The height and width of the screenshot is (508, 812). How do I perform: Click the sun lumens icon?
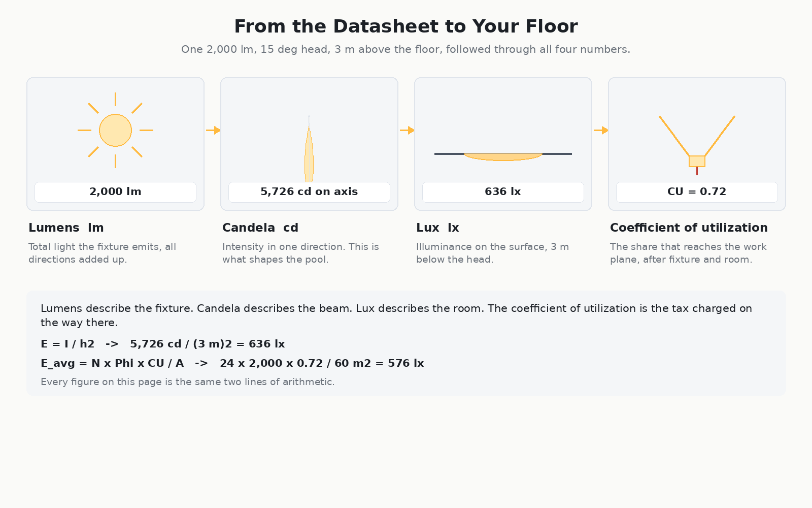(115, 130)
